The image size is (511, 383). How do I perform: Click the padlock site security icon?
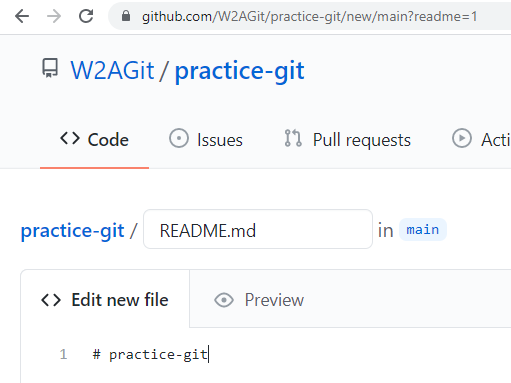(126, 16)
